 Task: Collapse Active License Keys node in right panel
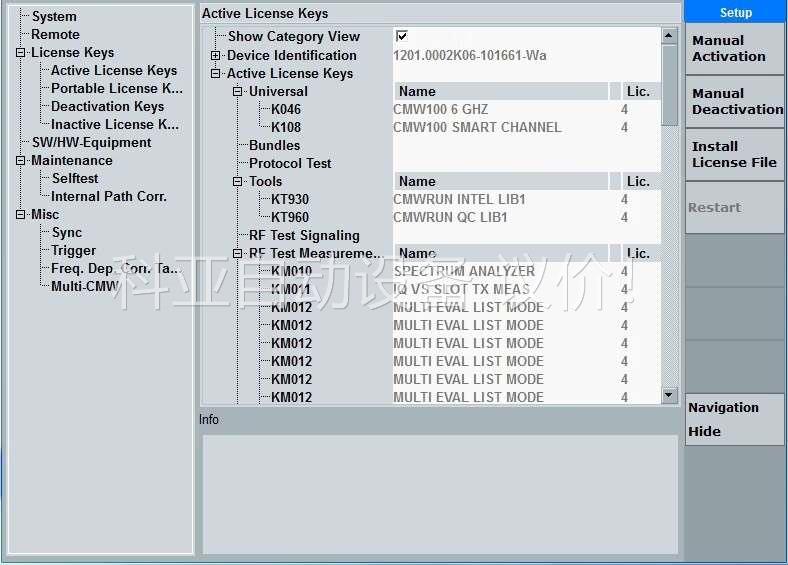pos(216,74)
